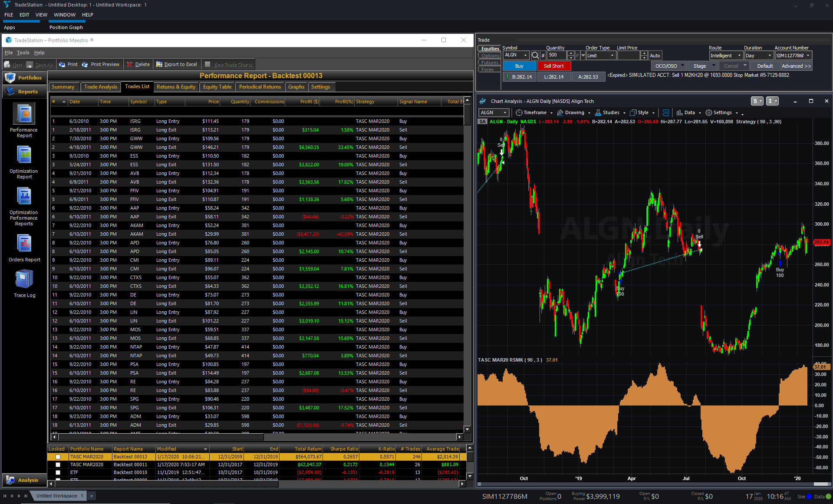Viewport: 833px width, 504px height.
Task: Click the quantity # icon in Trade bar
Action: coord(543,56)
